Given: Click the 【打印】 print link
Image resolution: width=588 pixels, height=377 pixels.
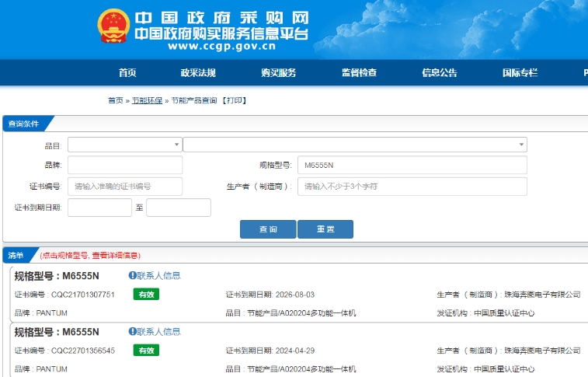Looking at the screenshot, I should [234, 100].
